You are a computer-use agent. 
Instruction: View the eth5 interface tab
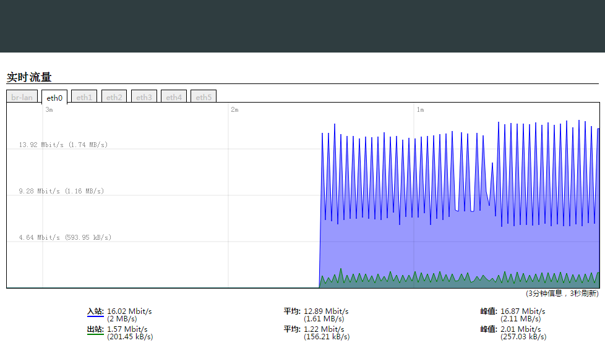pos(204,97)
